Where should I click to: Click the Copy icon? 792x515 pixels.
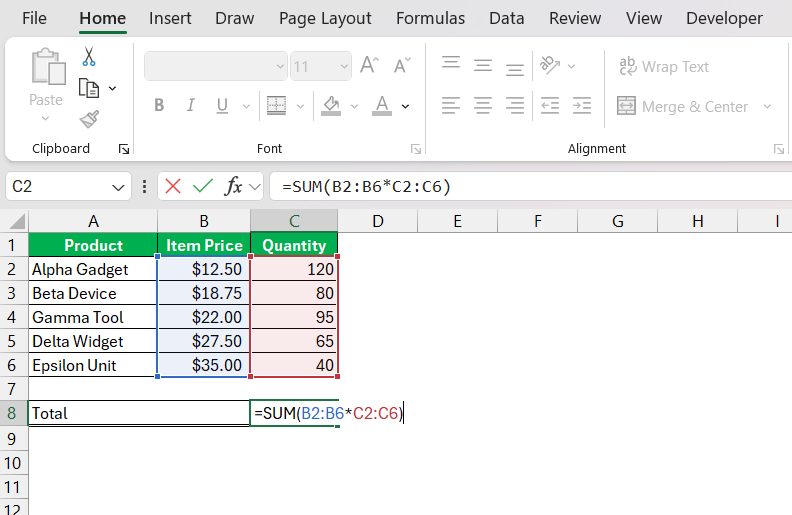89,88
